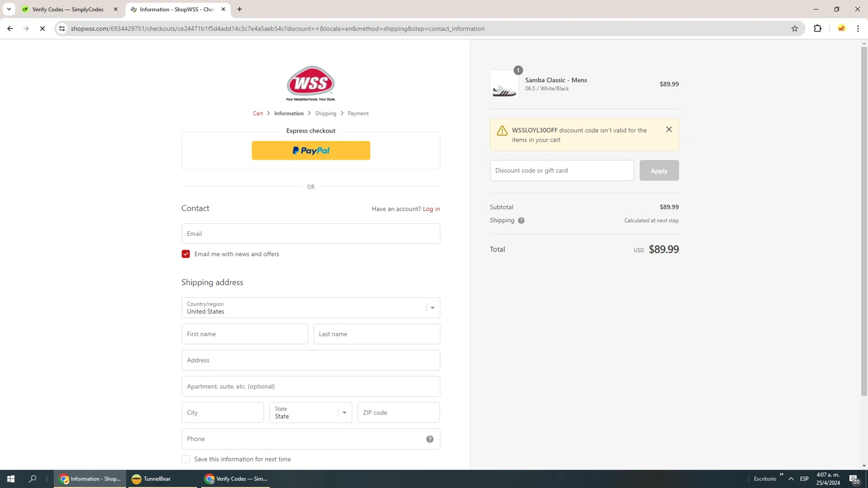This screenshot has height=488, width=868.
Task: Stop page loading with X button
Action: (42, 28)
